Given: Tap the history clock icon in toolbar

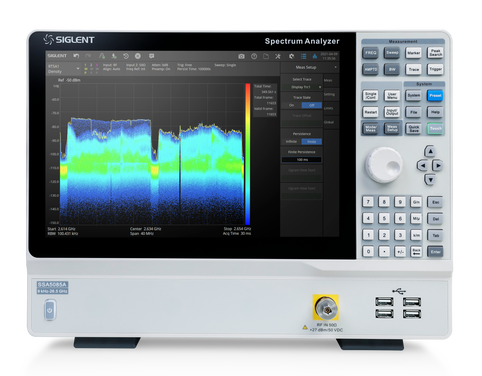Looking at the screenshot, I should click(x=126, y=56).
